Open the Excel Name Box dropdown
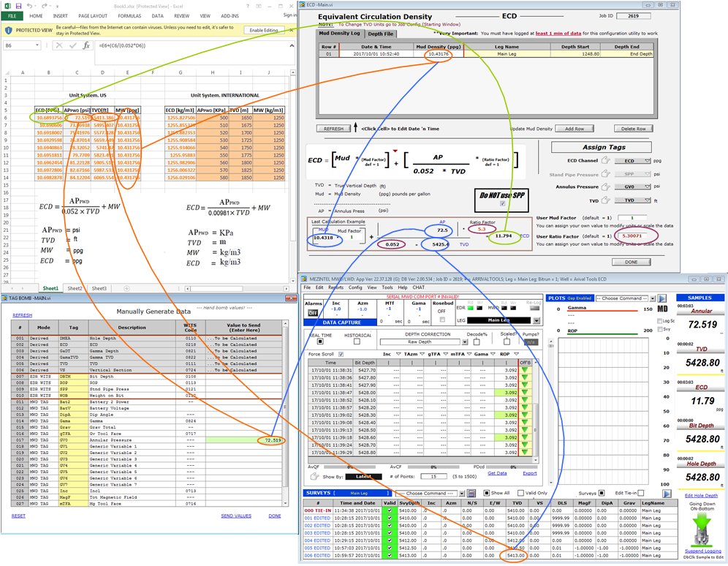 coord(37,45)
